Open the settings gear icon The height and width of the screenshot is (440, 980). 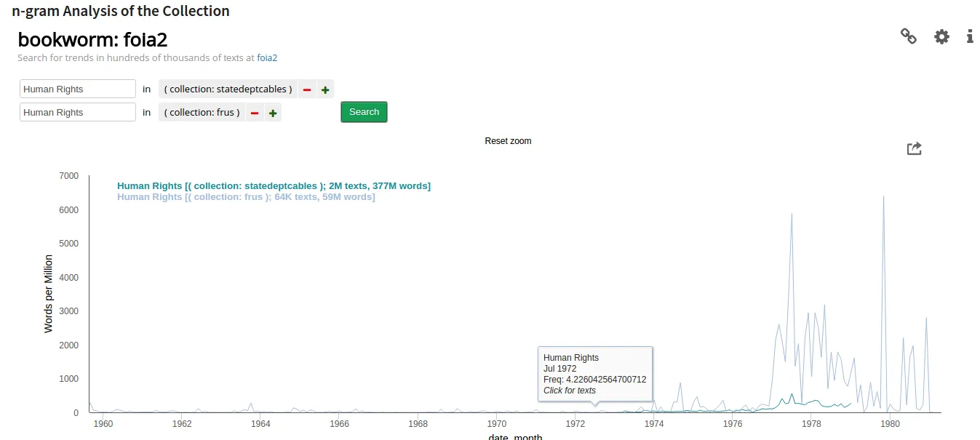[941, 36]
